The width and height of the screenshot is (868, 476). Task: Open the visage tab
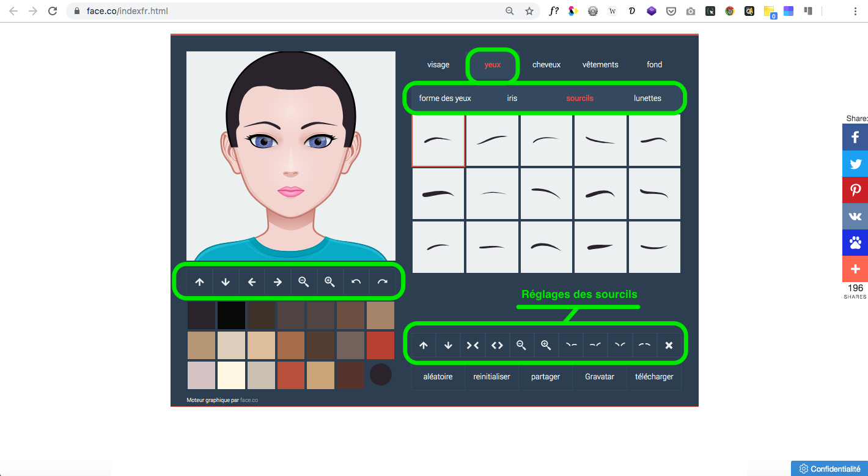(438, 64)
